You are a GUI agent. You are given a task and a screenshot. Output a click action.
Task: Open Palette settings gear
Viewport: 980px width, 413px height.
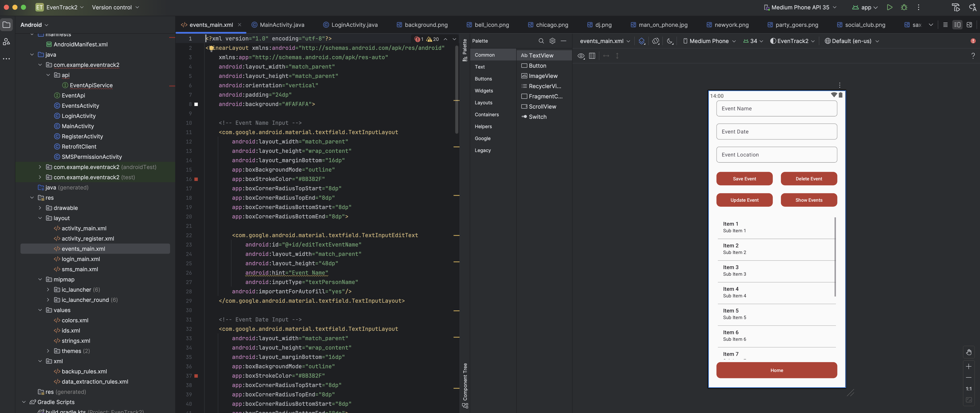[552, 41]
